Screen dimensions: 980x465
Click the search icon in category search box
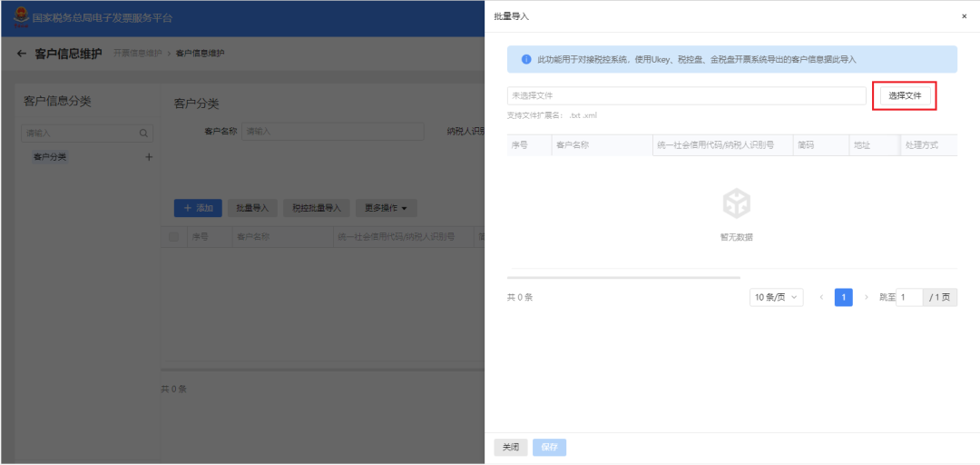pyautogui.click(x=143, y=134)
